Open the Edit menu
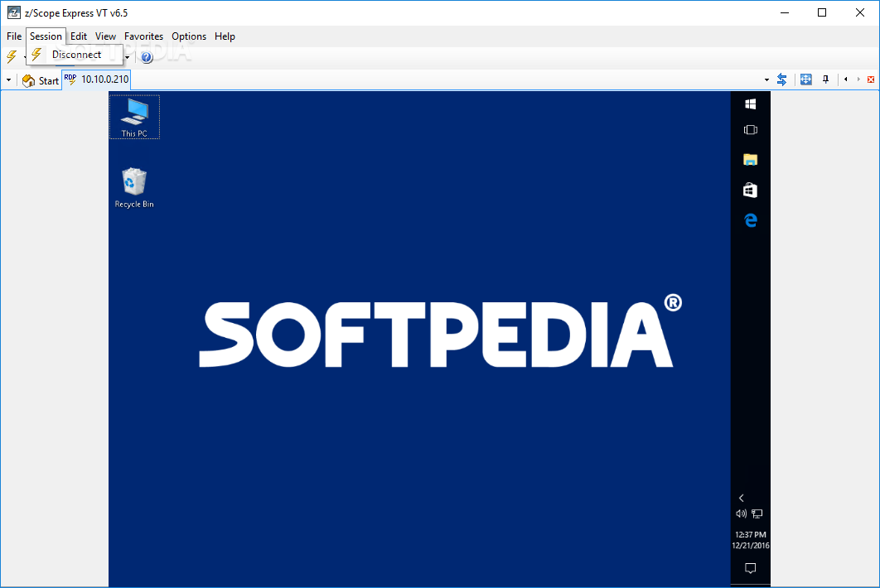 (79, 36)
